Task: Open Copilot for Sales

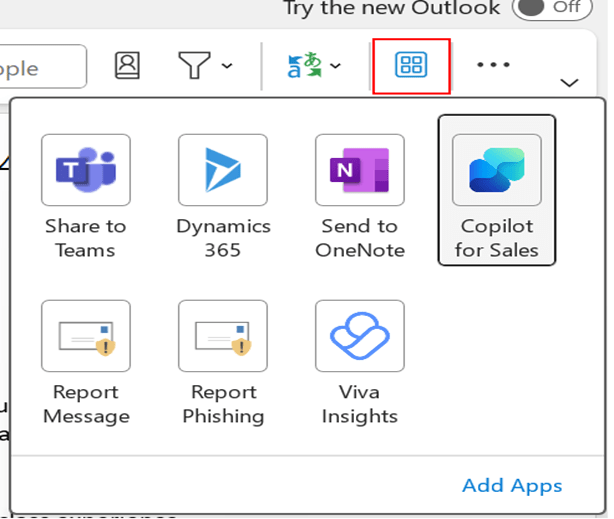Action: pos(496,169)
